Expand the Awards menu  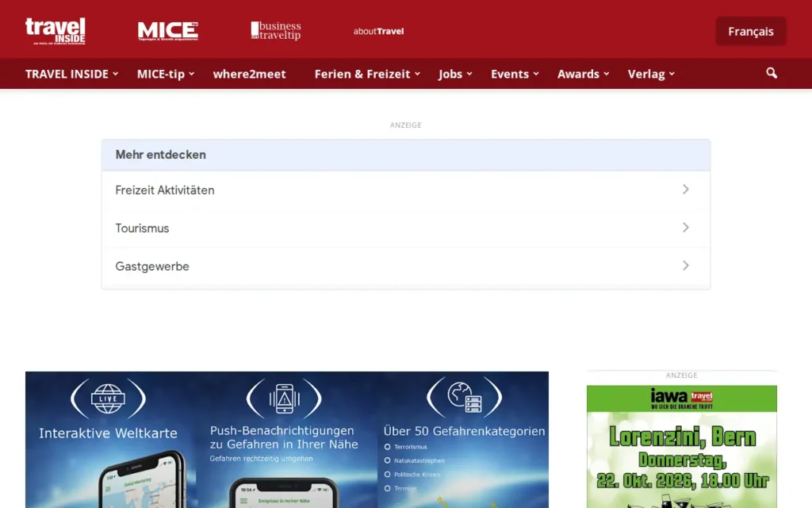[583, 74]
